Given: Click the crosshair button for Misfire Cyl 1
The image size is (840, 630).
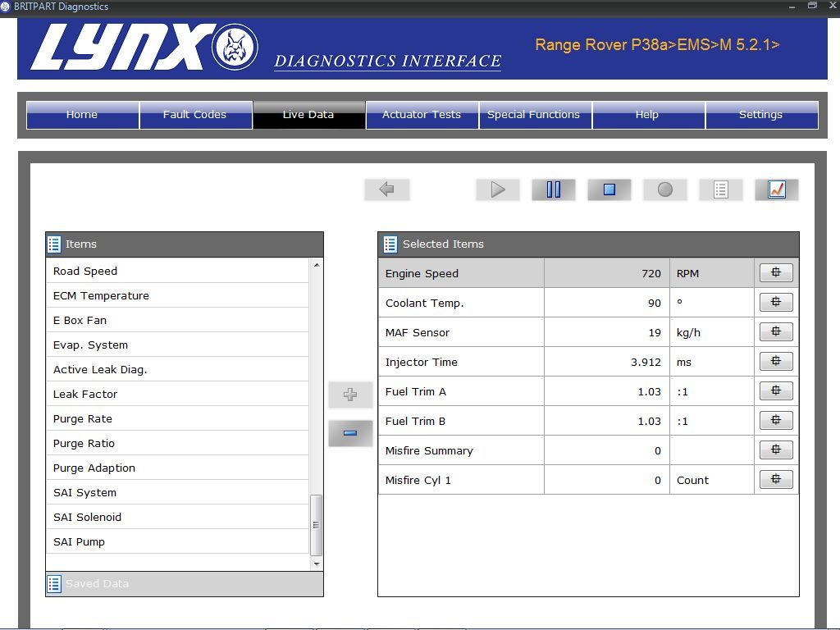Looking at the screenshot, I should [776, 479].
